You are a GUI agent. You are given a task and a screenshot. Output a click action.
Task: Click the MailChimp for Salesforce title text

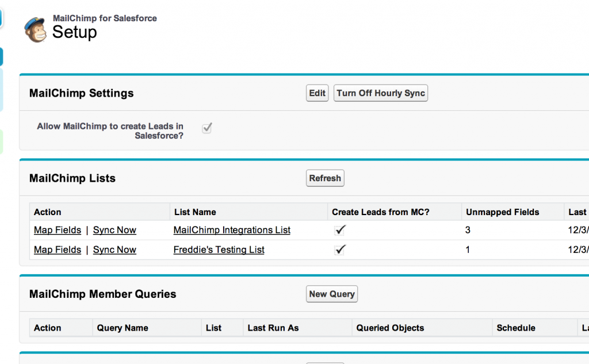(105, 18)
